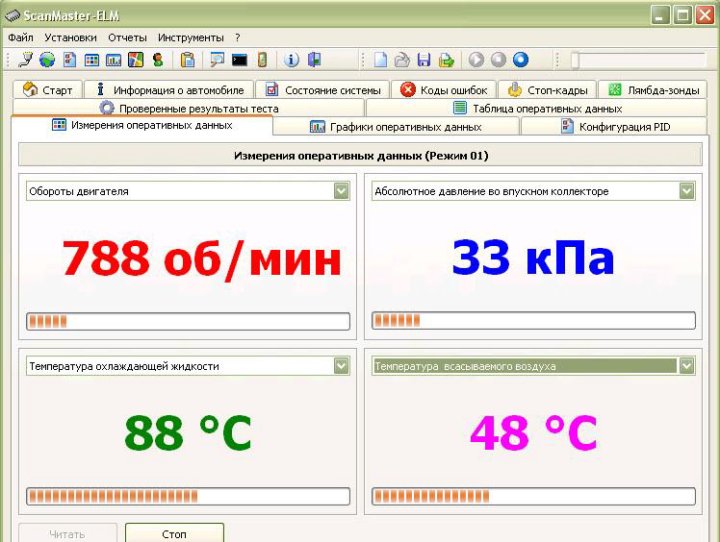Screen dimensions: 720x542
Task: Expand the Обороты двигателя dropdown
Action: 341,191
